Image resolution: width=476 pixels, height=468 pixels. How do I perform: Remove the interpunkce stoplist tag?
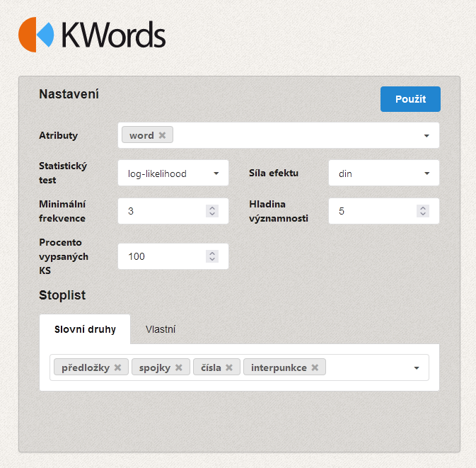pyautogui.click(x=315, y=367)
